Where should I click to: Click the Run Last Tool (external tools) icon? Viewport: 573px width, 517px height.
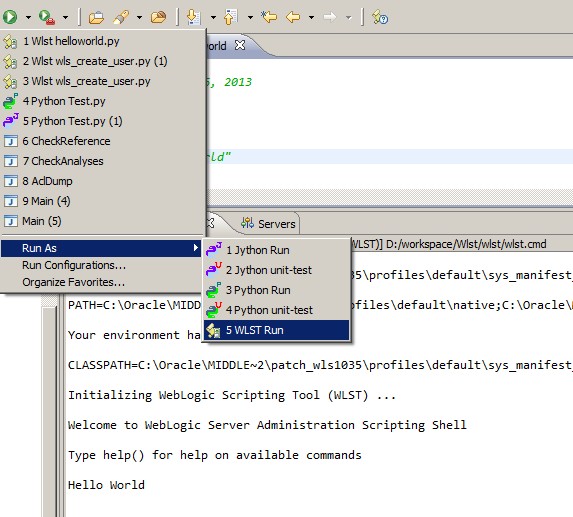47,17
